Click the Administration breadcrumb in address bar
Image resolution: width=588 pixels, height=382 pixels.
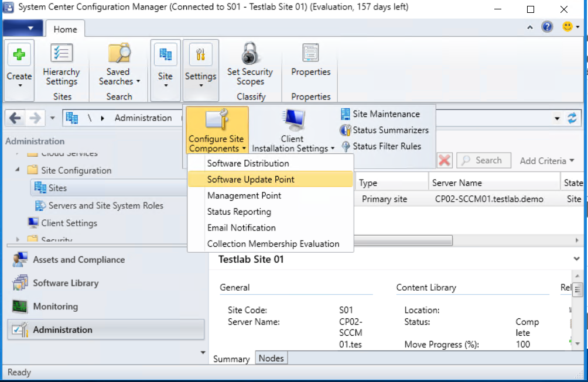coord(143,118)
